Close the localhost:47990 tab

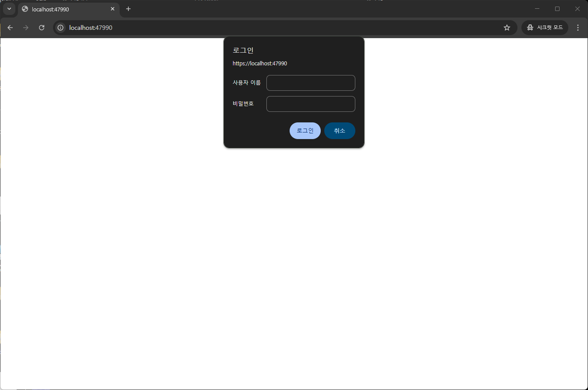pyautogui.click(x=113, y=9)
